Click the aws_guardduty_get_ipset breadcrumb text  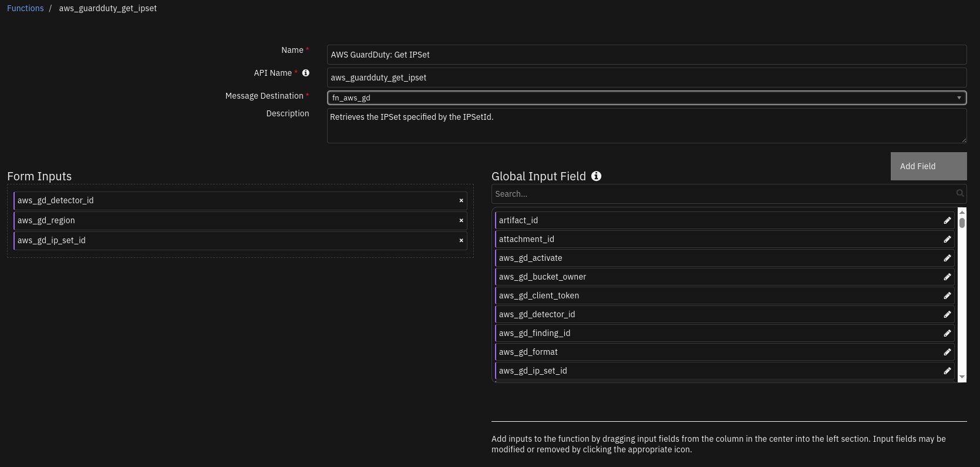107,8
